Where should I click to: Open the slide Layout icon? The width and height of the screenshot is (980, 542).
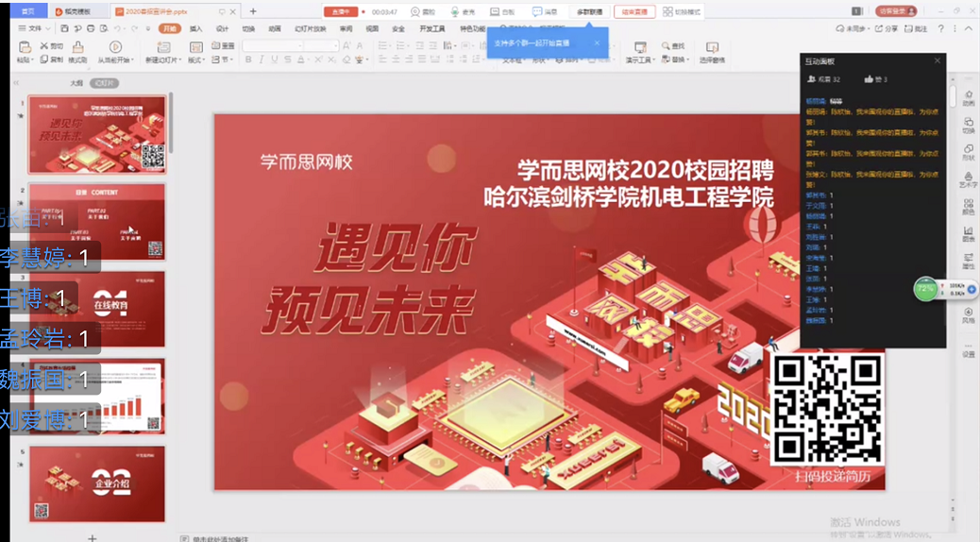[x=195, y=47]
